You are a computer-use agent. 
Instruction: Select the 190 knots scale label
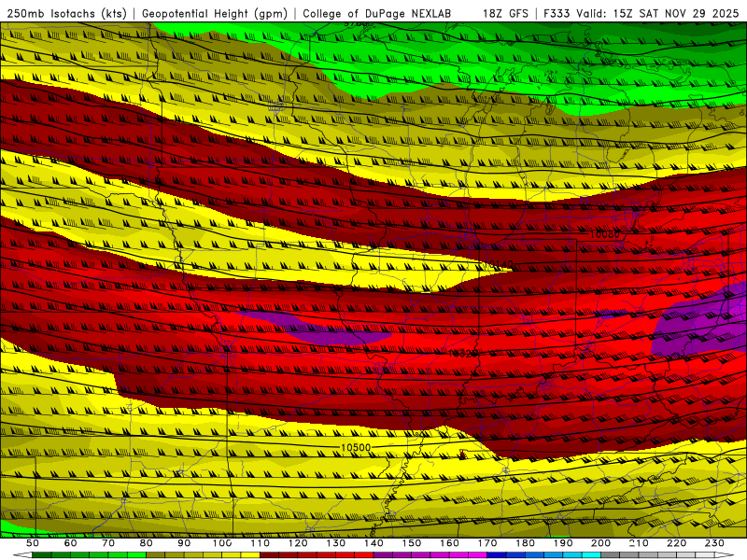[563, 543]
